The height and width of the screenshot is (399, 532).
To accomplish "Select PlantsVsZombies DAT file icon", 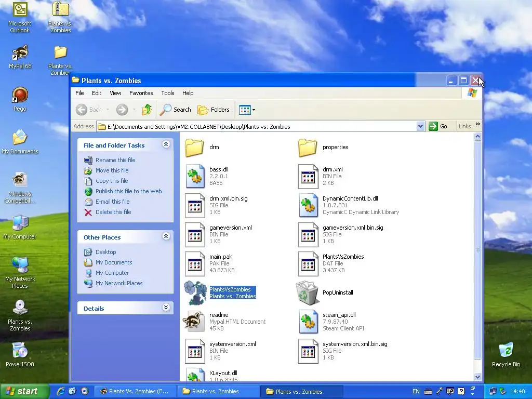I will 308,263.
